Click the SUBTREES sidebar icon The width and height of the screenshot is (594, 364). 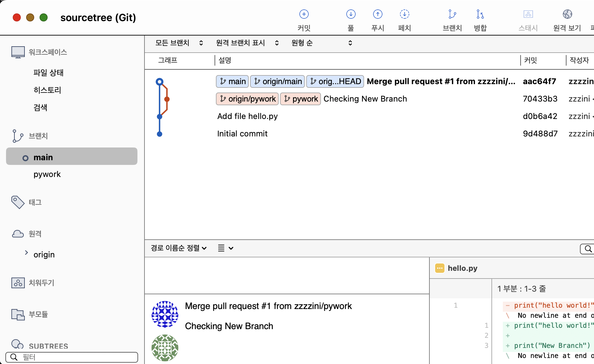coord(17,344)
